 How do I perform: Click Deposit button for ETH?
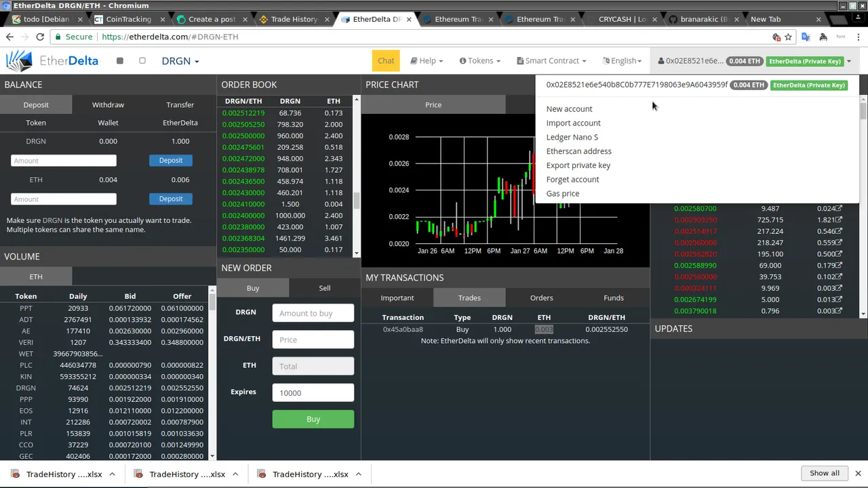pos(170,199)
